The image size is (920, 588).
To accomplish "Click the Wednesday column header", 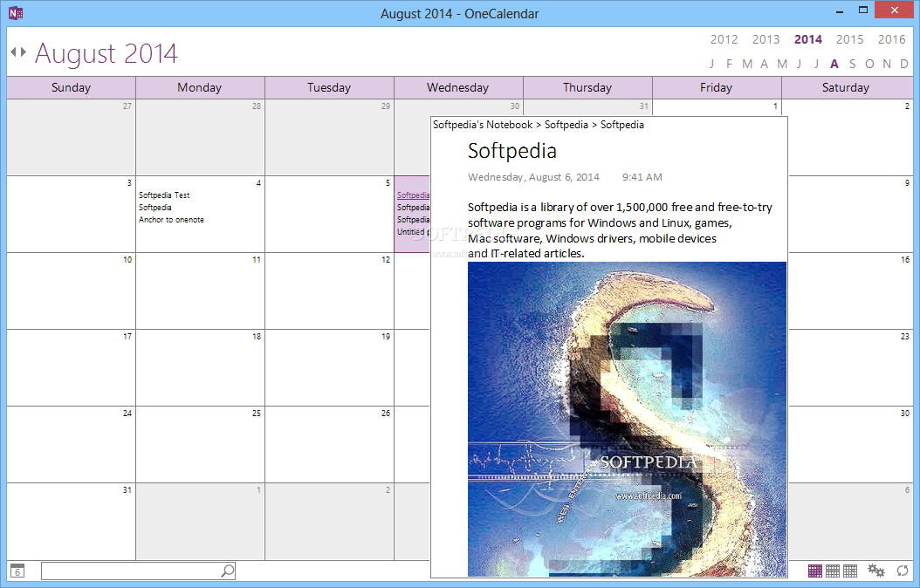I will (x=458, y=87).
